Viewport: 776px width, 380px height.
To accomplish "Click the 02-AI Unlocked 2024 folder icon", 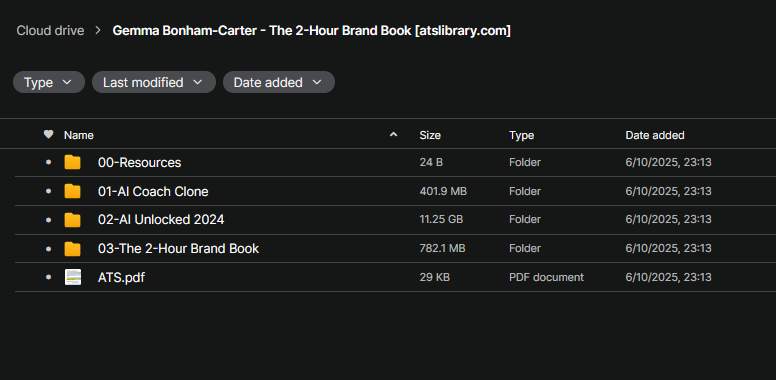I will point(73,220).
